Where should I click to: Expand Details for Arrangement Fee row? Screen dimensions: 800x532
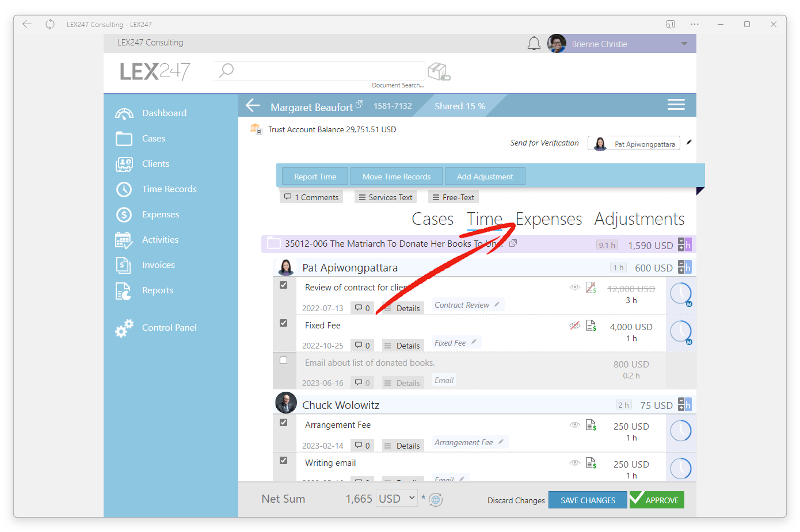[x=402, y=446]
